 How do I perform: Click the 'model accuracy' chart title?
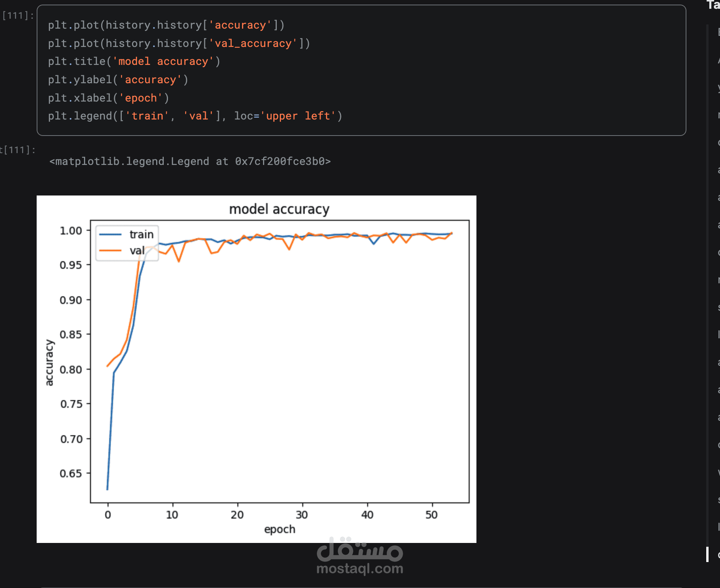click(x=279, y=209)
